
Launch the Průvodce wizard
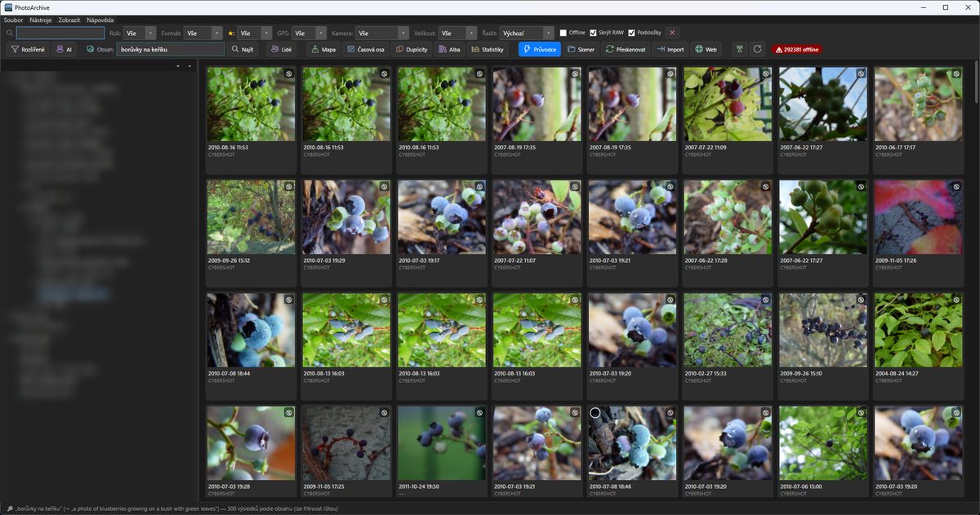point(540,49)
